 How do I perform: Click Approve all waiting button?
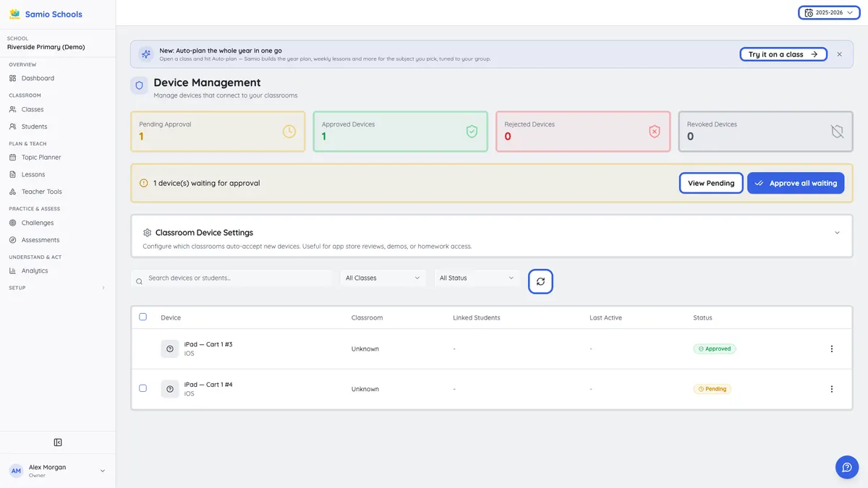click(796, 183)
